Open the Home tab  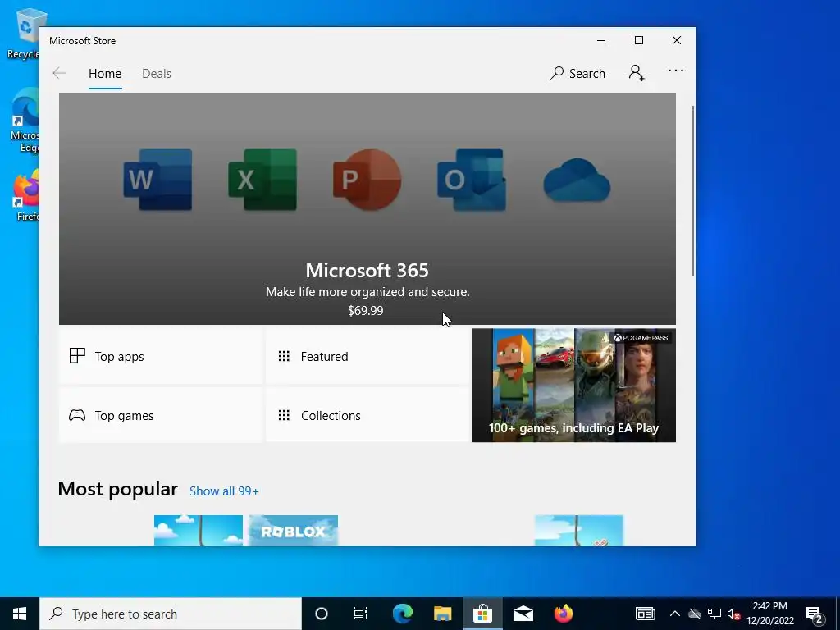pos(105,73)
